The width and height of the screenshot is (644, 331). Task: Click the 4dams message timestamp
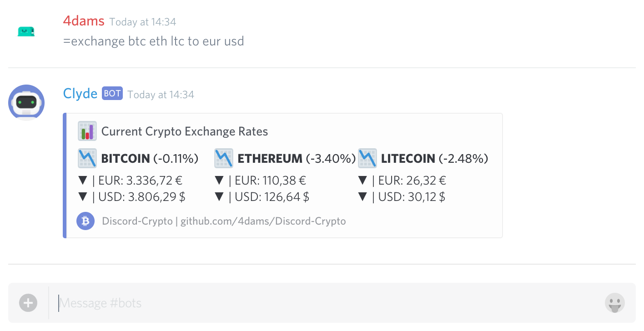coord(142,22)
